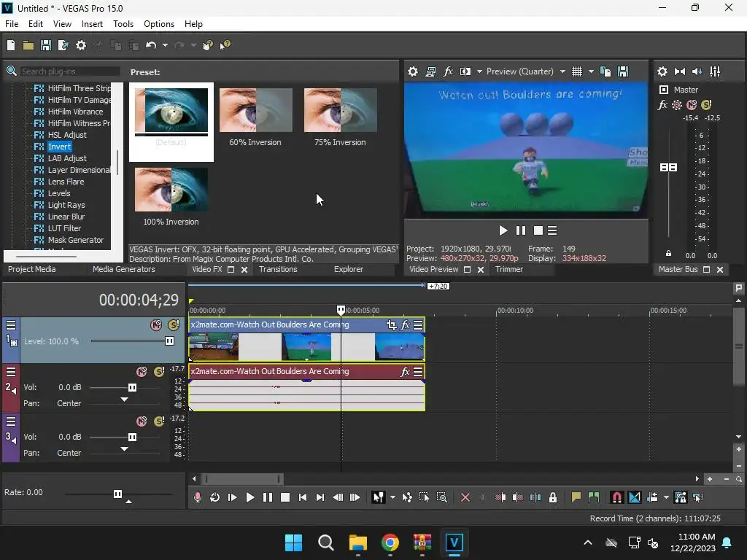Solo video track 1
This screenshot has height=560, width=747.
click(174, 325)
